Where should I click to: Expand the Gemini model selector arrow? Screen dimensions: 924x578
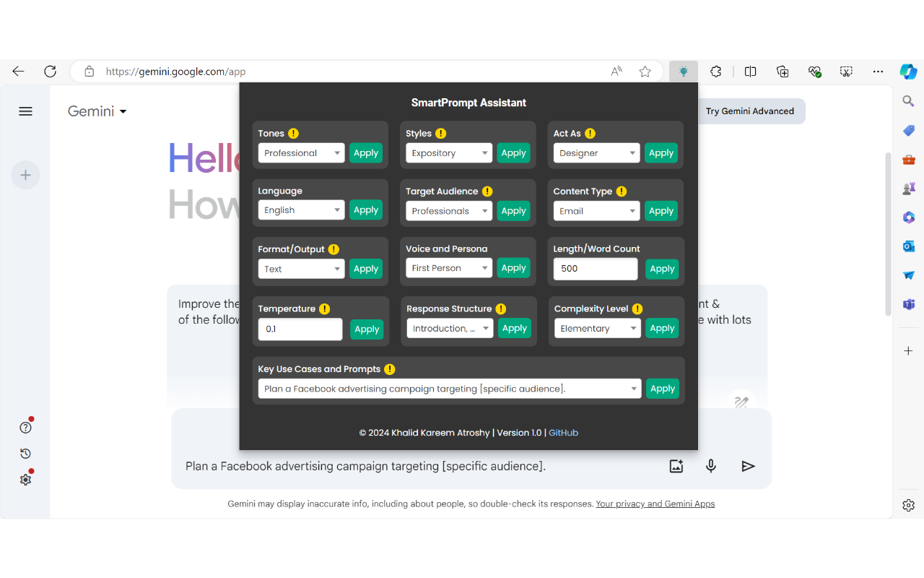[123, 111]
